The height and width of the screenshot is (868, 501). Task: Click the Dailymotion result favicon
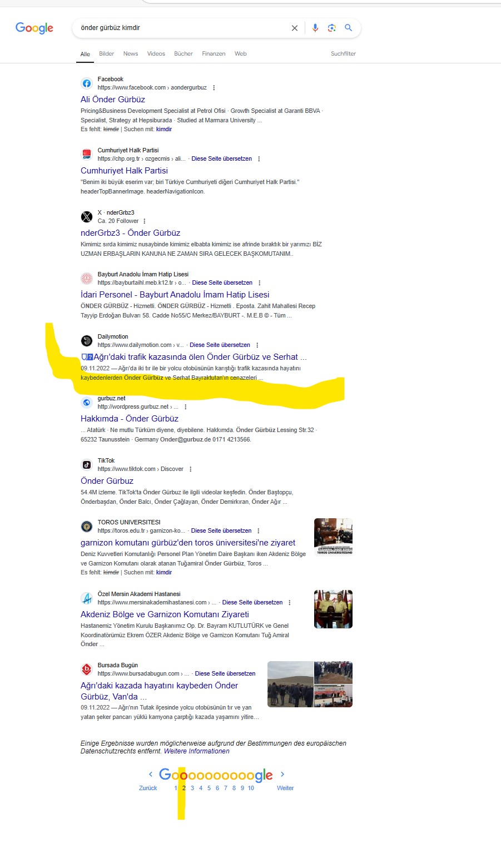87,341
